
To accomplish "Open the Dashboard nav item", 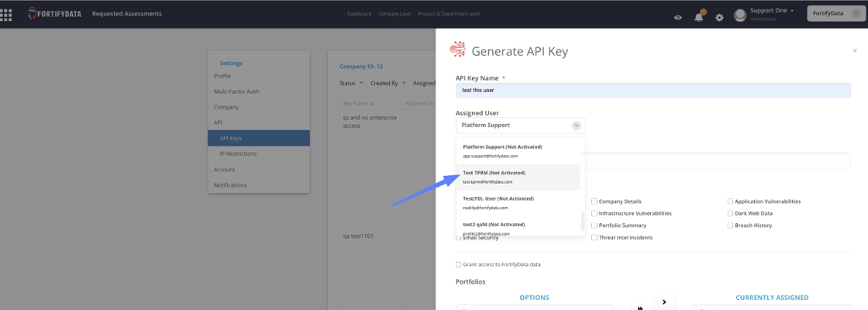I will tap(360, 14).
